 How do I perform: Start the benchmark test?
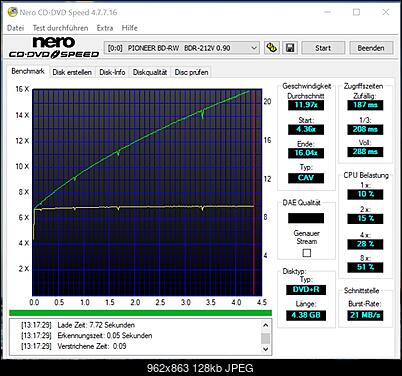pos(323,48)
